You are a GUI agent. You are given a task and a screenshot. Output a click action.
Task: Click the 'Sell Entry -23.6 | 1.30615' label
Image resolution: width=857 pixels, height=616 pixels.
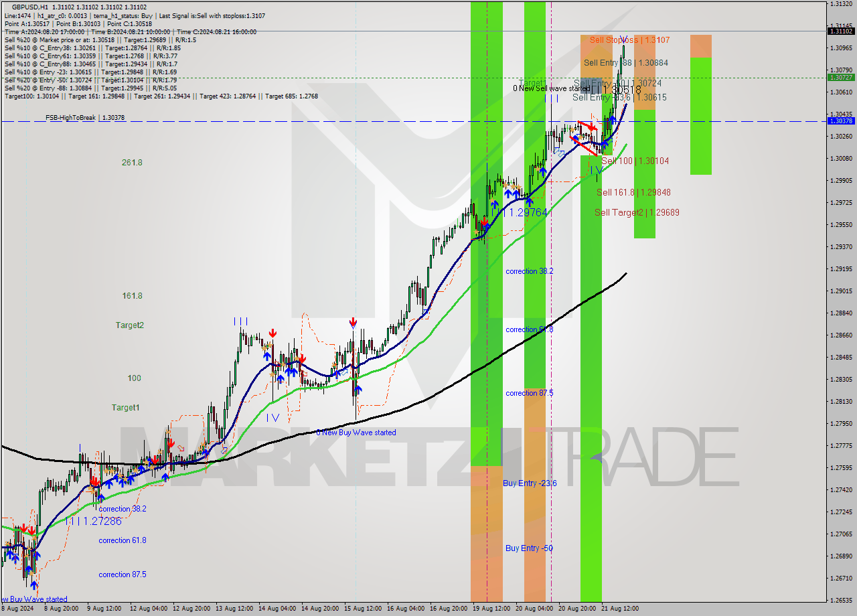click(619, 97)
